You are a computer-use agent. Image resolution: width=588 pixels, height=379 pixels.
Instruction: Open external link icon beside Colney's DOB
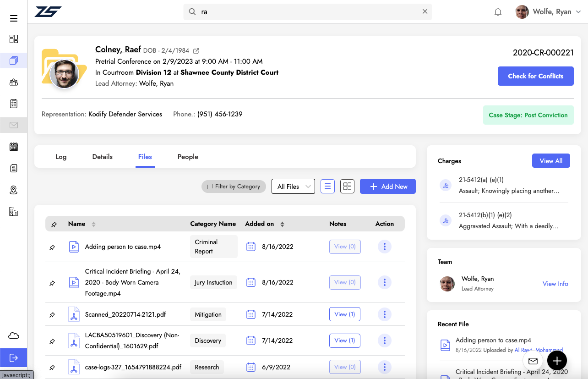click(x=196, y=51)
